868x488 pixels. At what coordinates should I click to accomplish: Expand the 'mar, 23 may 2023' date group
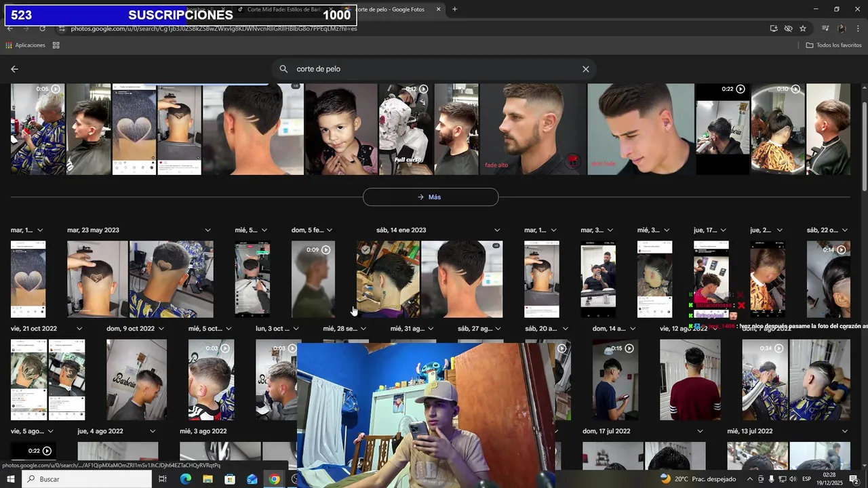click(208, 230)
